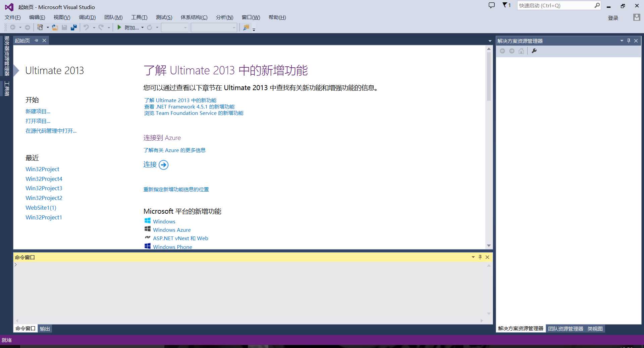Open the solution platforms combo box
The height and width of the screenshot is (348, 644).
pos(214,27)
